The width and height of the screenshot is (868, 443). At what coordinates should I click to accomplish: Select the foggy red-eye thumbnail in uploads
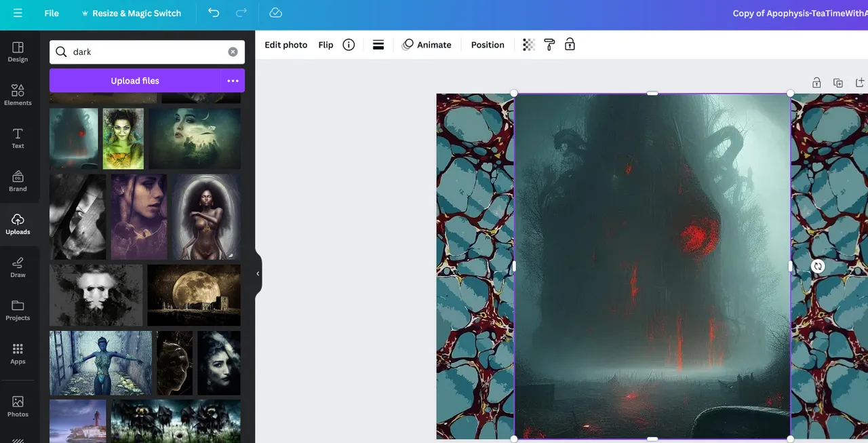(74, 138)
